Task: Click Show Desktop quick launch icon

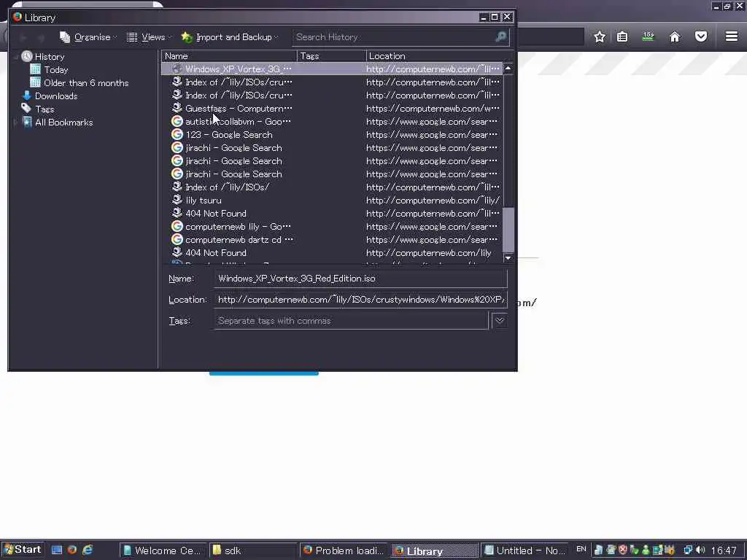Action: click(57, 550)
